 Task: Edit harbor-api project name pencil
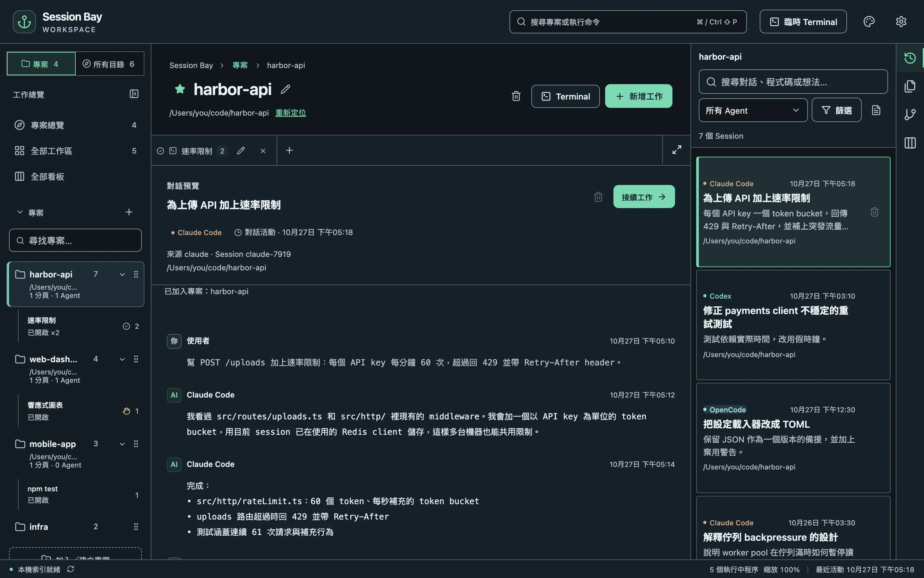[x=286, y=89]
